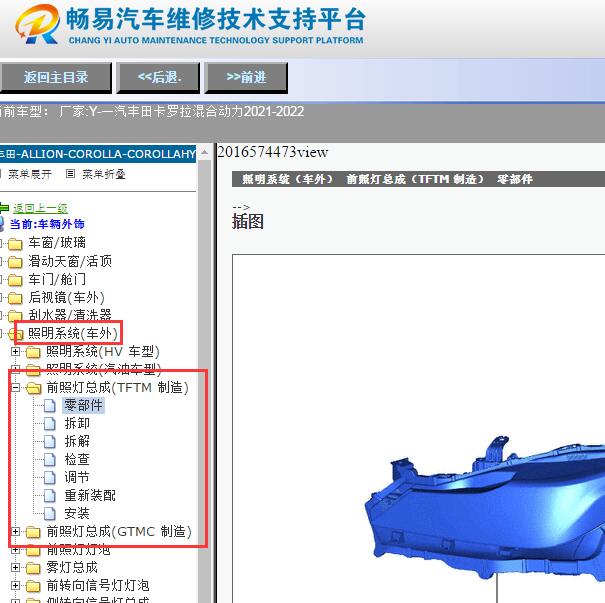This screenshot has width=605, height=603.
Task: Open the 车门/舱门 folder
Action: [x=57, y=279]
